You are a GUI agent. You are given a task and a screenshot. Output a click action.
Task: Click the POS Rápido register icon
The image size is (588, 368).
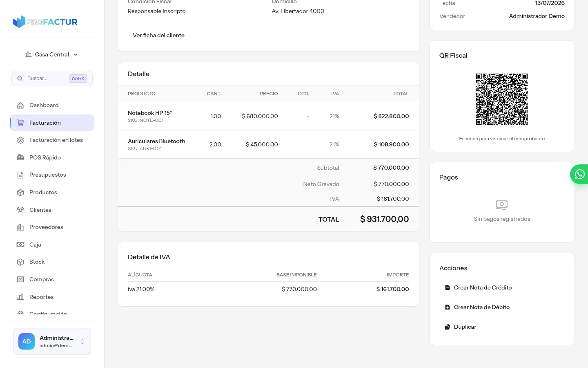(x=20, y=157)
